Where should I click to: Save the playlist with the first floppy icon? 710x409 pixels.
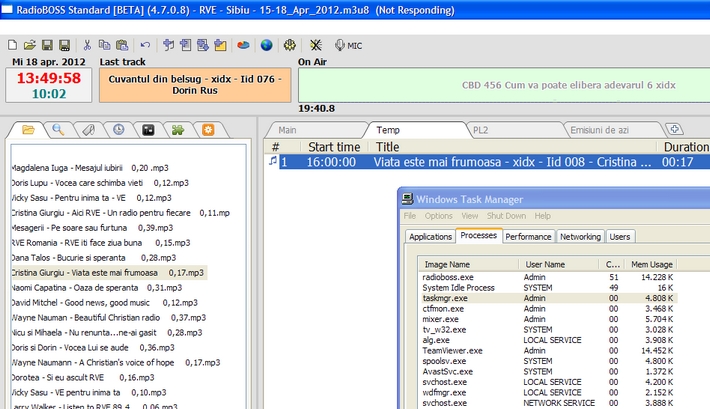pyautogui.click(x=47, y=45)
